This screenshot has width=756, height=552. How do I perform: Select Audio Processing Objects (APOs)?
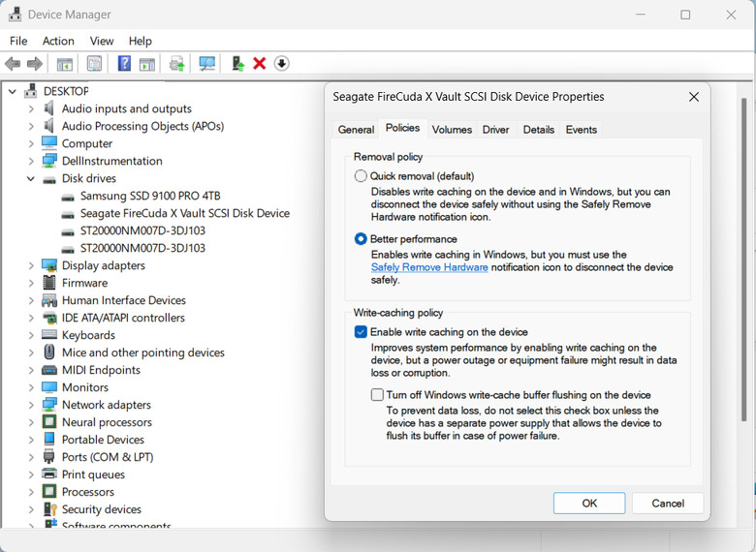(x=142, y=126)
